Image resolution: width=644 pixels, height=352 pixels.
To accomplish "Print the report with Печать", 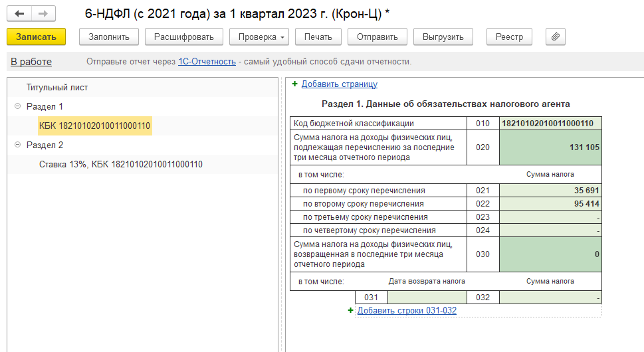I will click(318, 37).
